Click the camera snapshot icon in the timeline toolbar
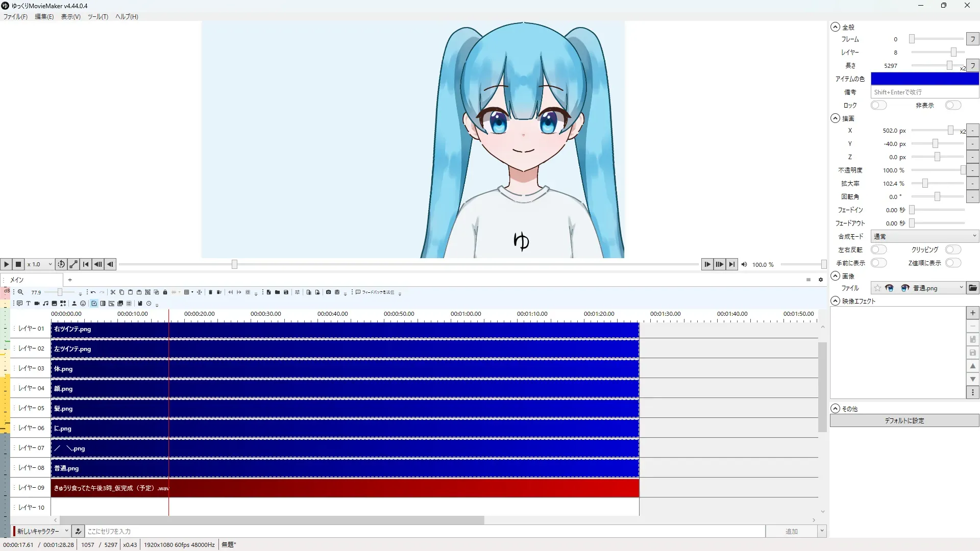This screenshot has width=980, height=551. (328, 292)
